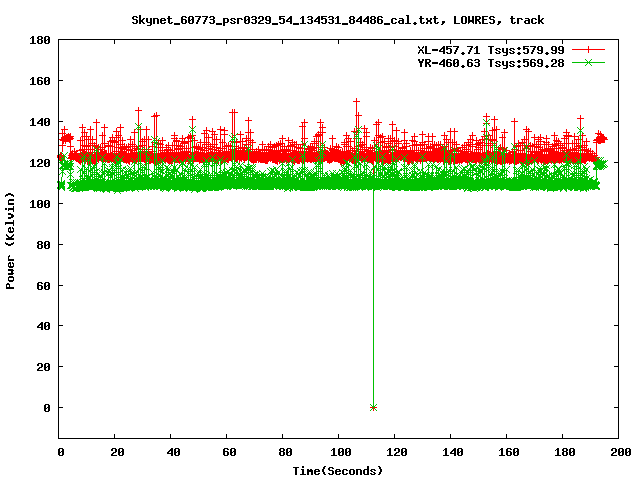Image resolution: width=640 pixels, height=480 pixels.
Task: Click the Power (Kelvin) y-axis label
Action: [x=10, y=241]
